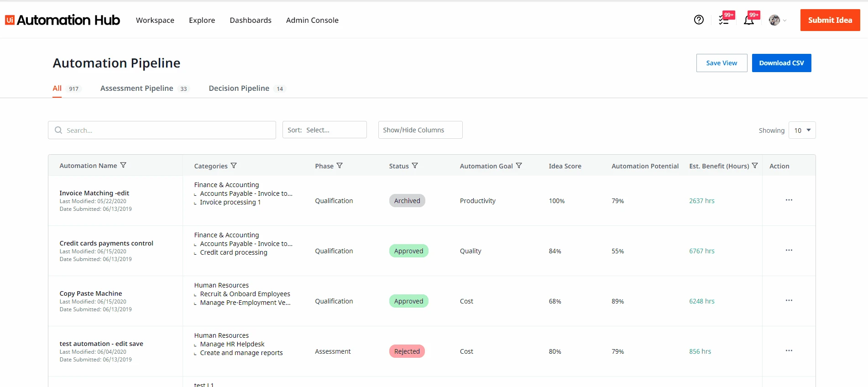Viewport: 868px width, 387px height.
Task: Click the Status filter funnel icon
Action: [x=415, y=166]
